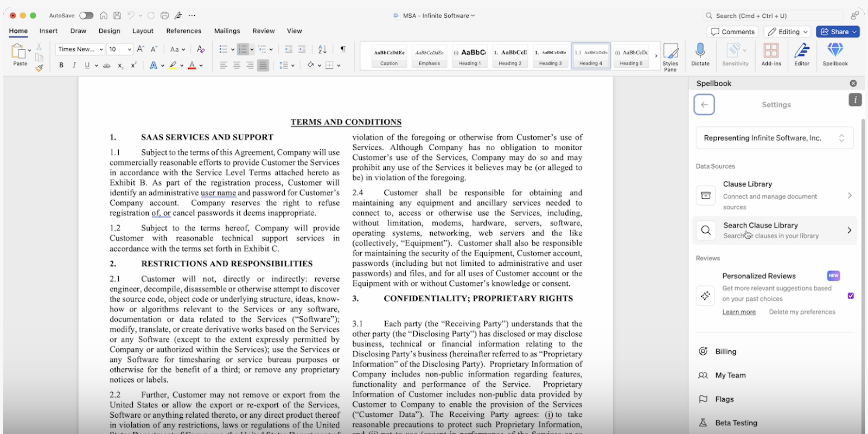Click the Print icon in title bar
The image size is (868, 434).
click(x=164, y=16)
